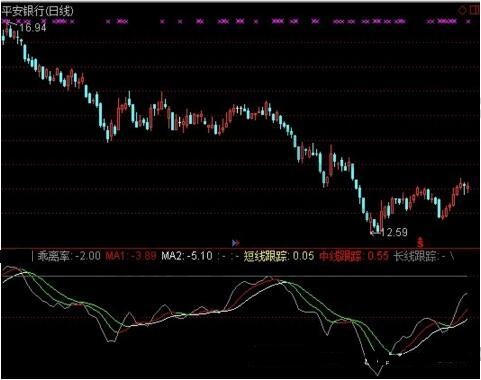Click the 中线跟踪 indicator label
This screenshot has width=481, height=380.
coord(341,256)
